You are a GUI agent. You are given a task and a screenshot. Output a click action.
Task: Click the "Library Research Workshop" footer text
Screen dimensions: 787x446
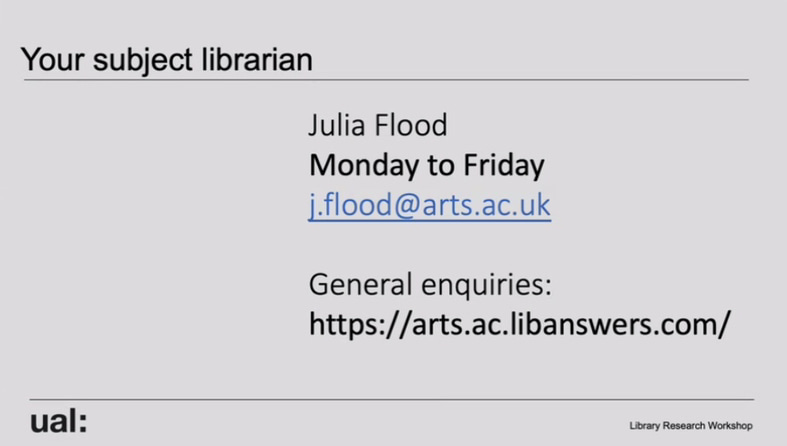pos(691,426)
